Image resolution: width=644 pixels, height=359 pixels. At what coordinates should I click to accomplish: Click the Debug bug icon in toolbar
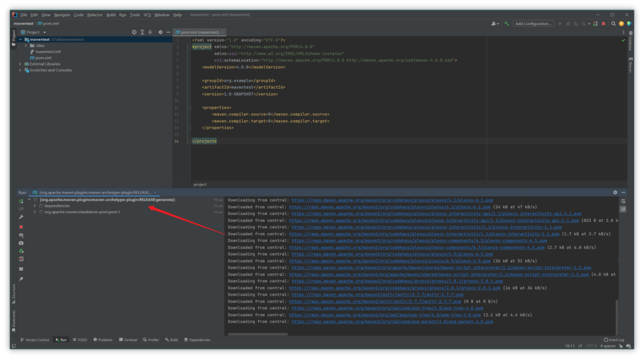pos(568,24)
